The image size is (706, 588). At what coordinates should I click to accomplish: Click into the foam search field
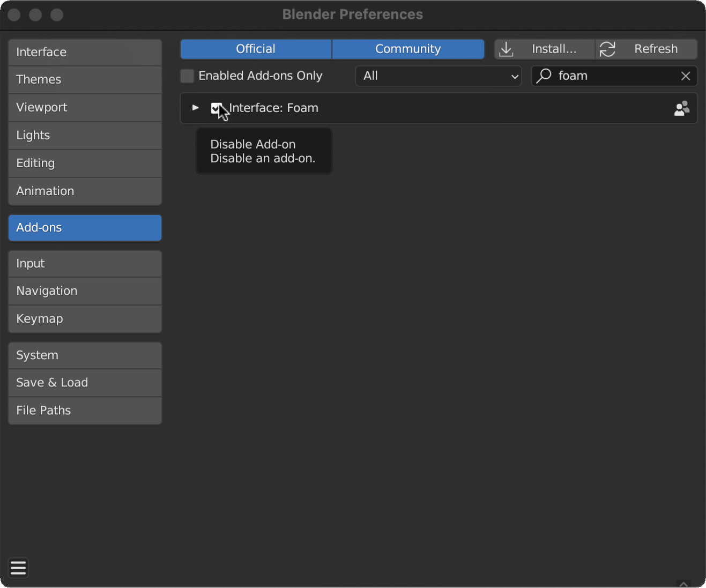[x=614, y=76]
